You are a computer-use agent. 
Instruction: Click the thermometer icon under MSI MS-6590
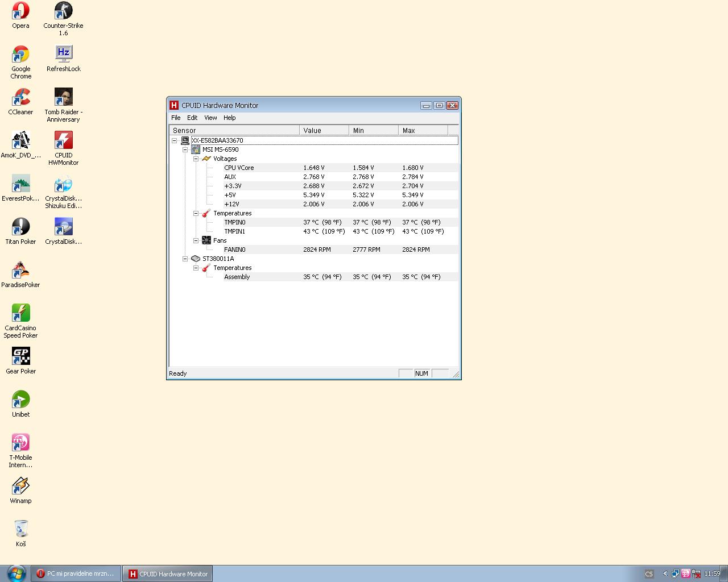206,213
